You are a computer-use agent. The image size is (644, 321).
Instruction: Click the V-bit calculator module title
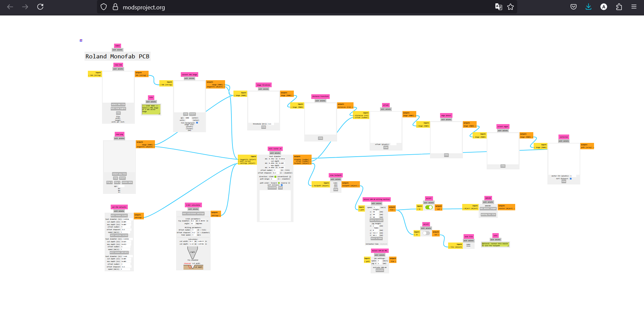pos(194,205)
